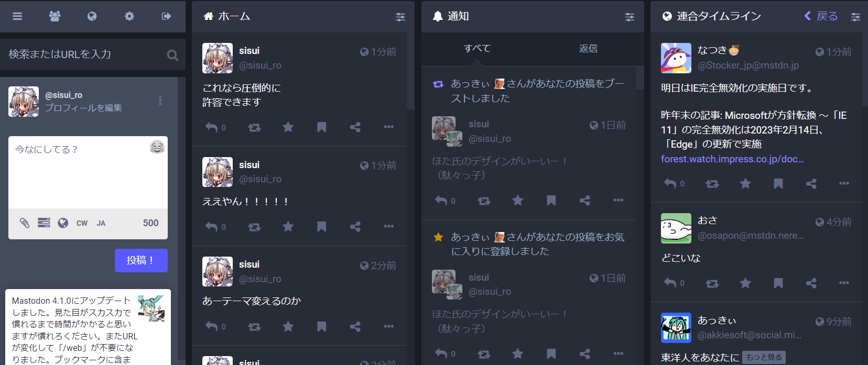Open the local timeline users icon
The height and width of the screenshot is (365, 868).
pyautogui.click(x=55, y=16)
